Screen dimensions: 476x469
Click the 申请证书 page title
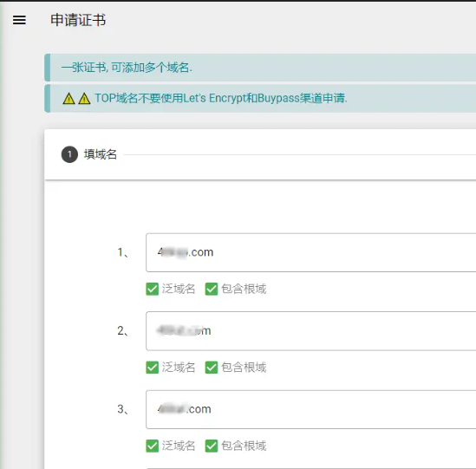[x=78, y=20]
